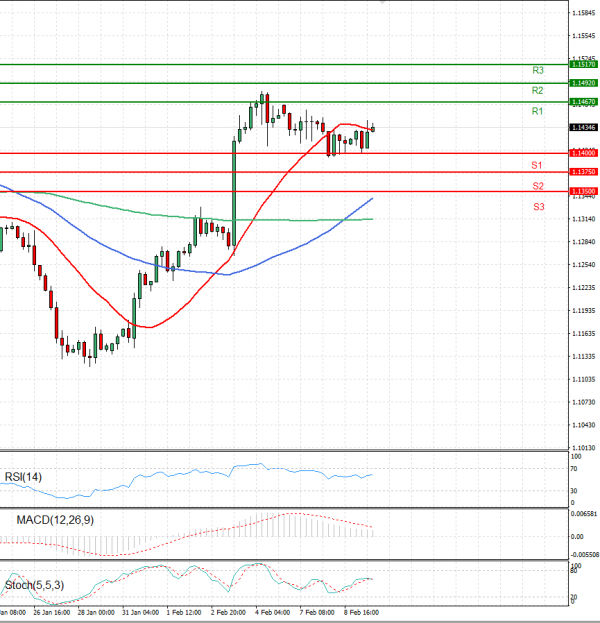This screenshot has width=600, height=623.
Task: Select the R1 resistance label
Action: click(x=538, y=111)
